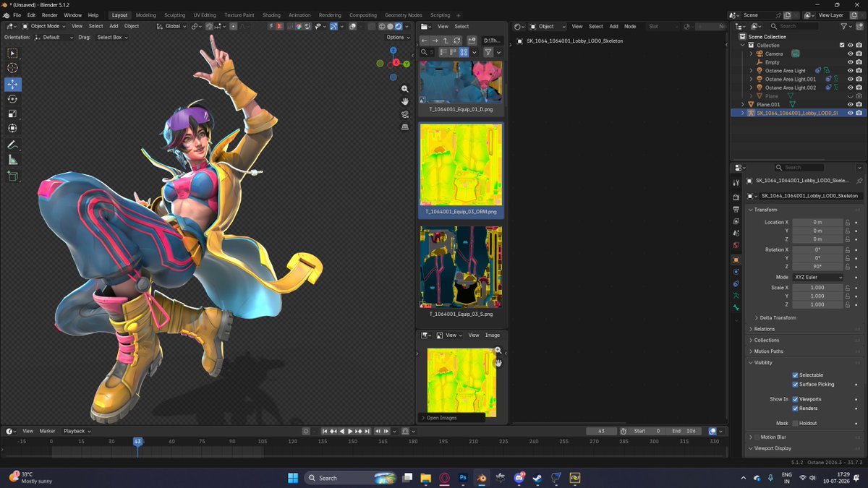
Task: Disable the Show In Renders checkbox
Action: pyautogui.click(x=795, y=408)
